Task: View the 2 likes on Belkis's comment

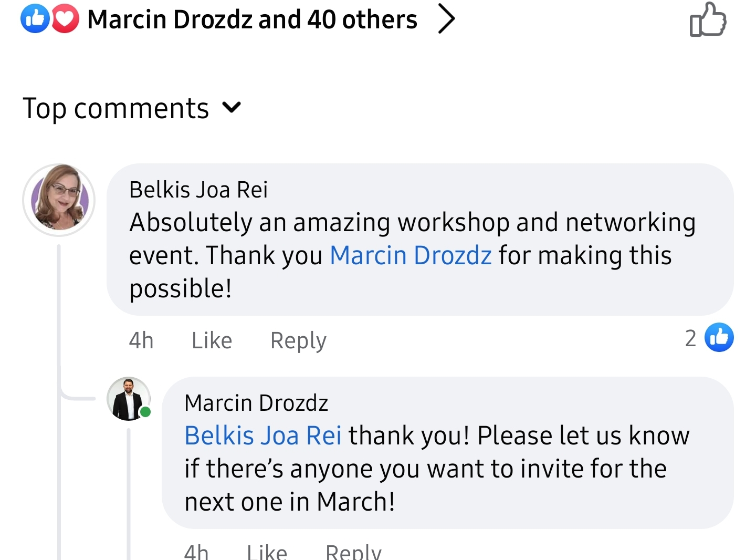Action: click(709, 338)
